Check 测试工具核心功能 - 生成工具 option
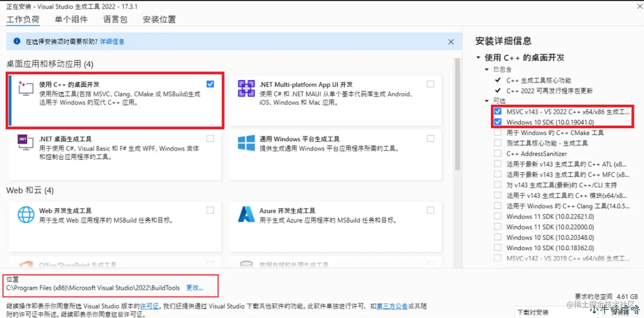This screenshot has height=318, width=644. tap(497, 143)
